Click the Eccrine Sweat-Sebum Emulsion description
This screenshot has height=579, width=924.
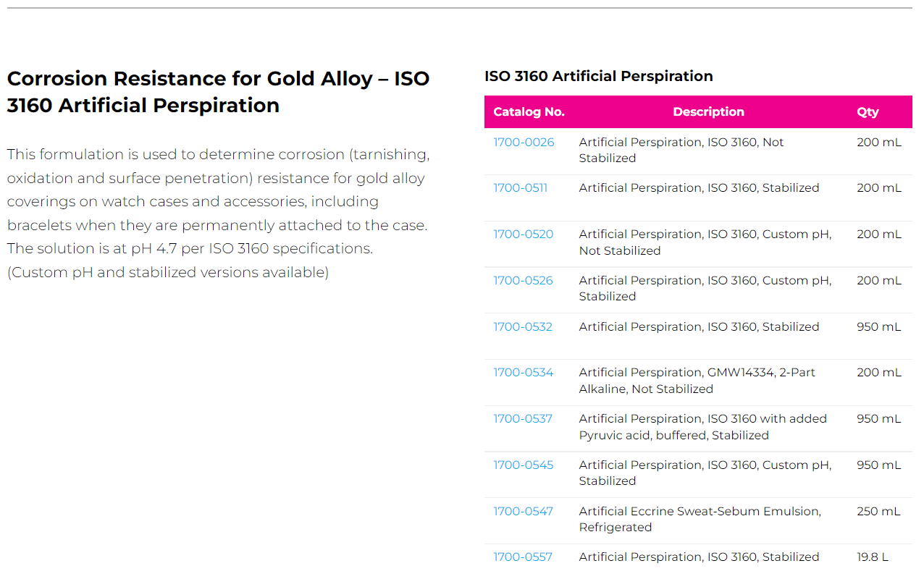pyautogui.click(x=700, y=519)
